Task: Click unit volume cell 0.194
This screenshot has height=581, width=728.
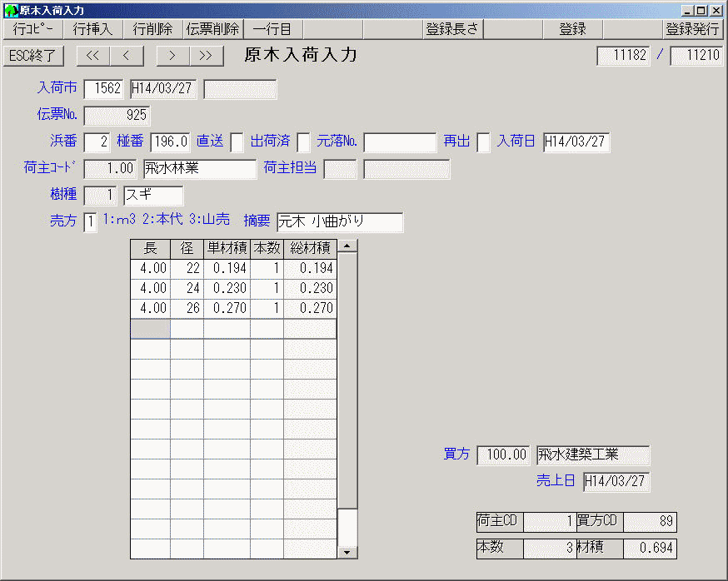Action: [x=227, y=269]
